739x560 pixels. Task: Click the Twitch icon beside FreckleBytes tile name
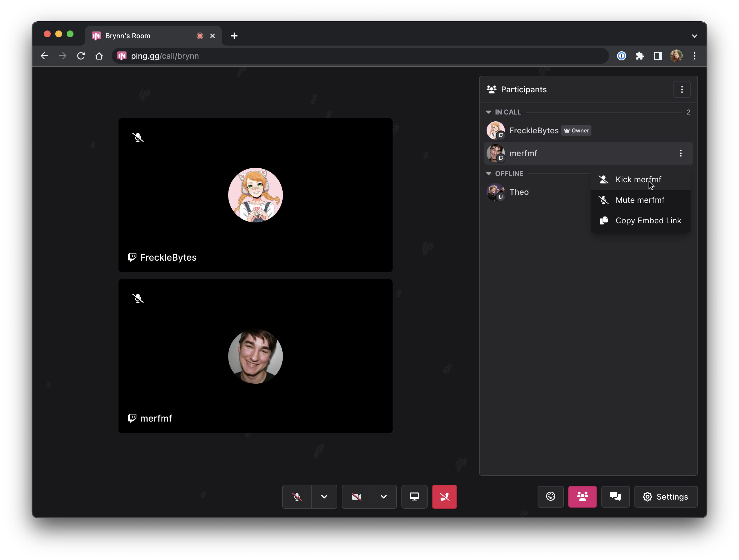tap(132, 257)
